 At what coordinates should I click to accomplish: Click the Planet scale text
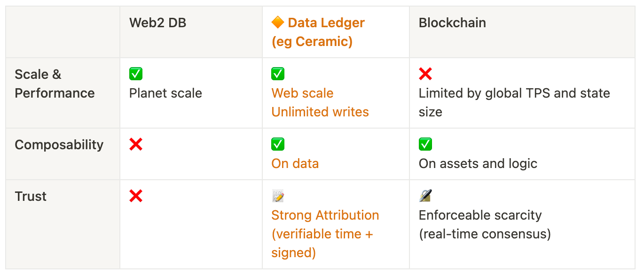click(165, 93)
